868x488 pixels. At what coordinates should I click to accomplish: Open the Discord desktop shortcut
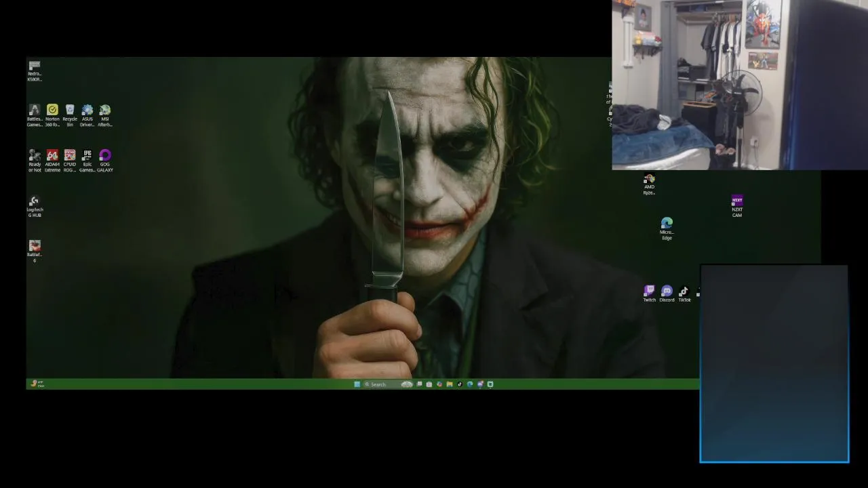pos(667,293)
